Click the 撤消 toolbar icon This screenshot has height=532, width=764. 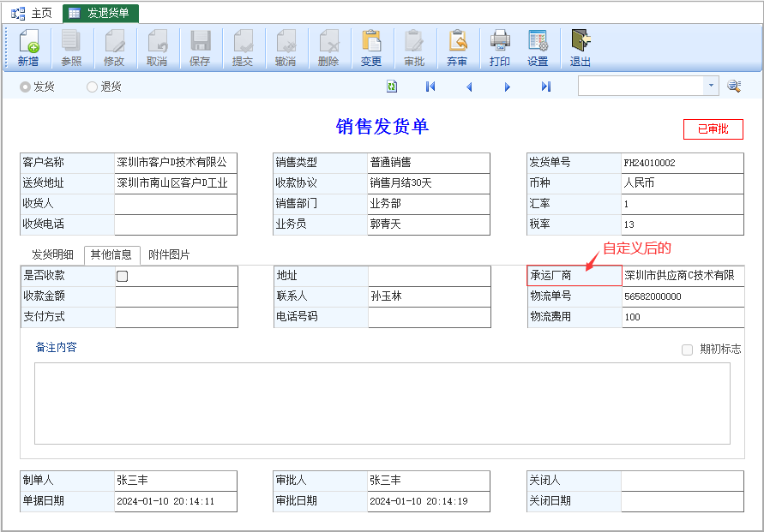(x=286, y=41)
